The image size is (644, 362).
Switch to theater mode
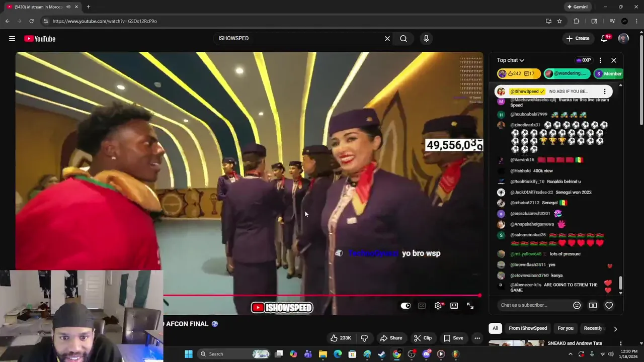tap(454, 306)
